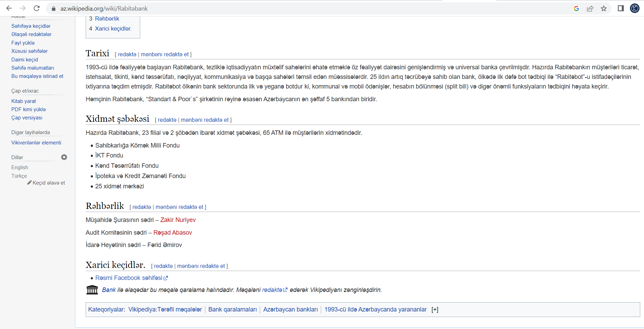
Task: Open language settings gear icon
Action: (64, 157)
